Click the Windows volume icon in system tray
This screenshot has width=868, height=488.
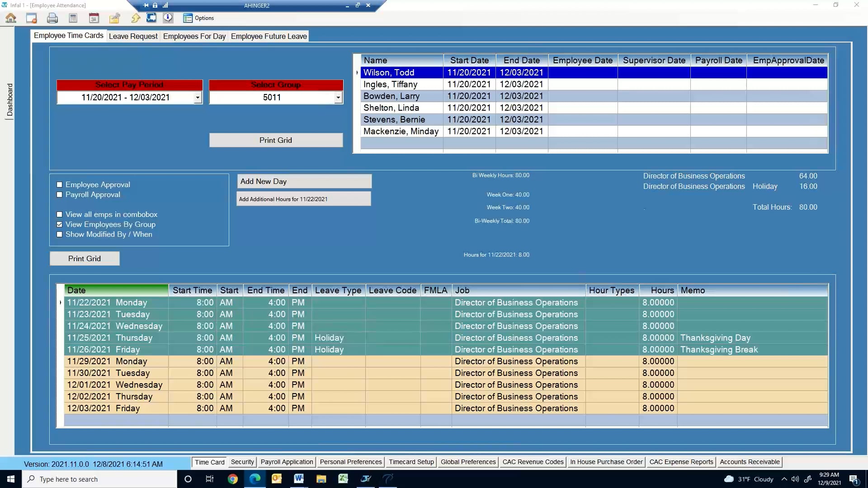pos(795,479)
